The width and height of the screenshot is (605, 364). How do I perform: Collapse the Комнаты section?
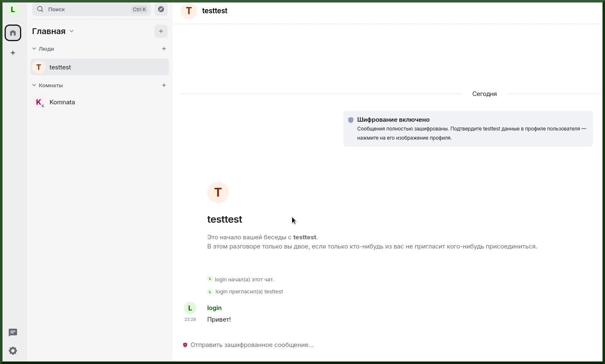coord(34,85)
